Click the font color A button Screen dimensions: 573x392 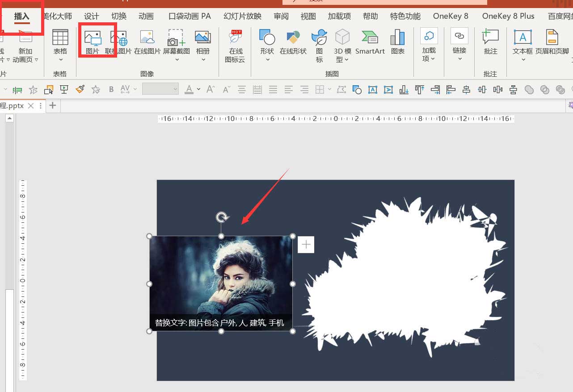click(x=189, y=90)
